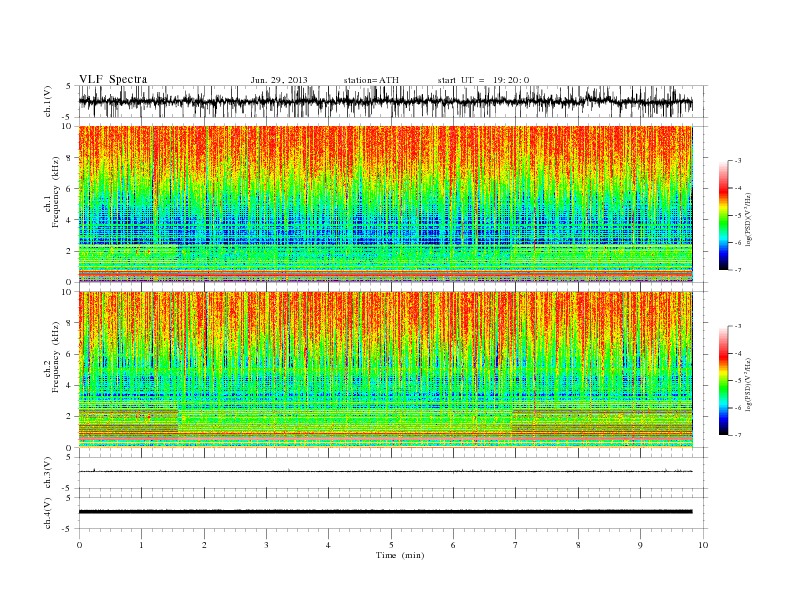
Task: Click the ch.3 voltage trace line
Action: 385,471
